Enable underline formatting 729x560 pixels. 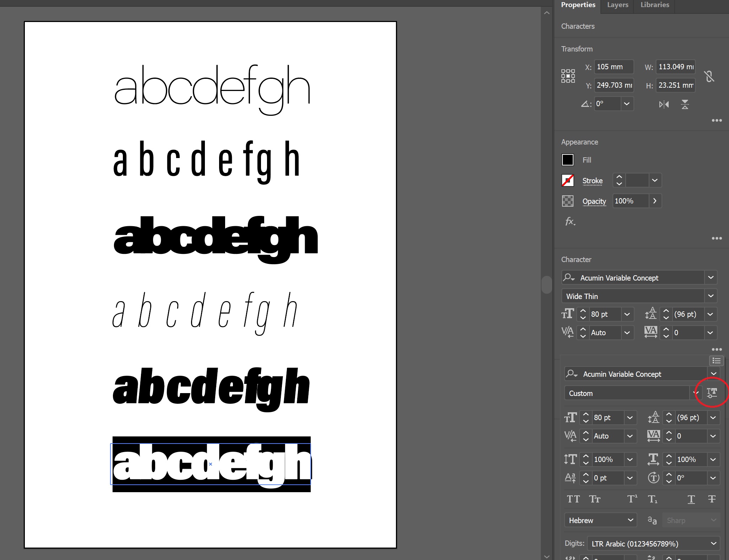pos(691,499)
